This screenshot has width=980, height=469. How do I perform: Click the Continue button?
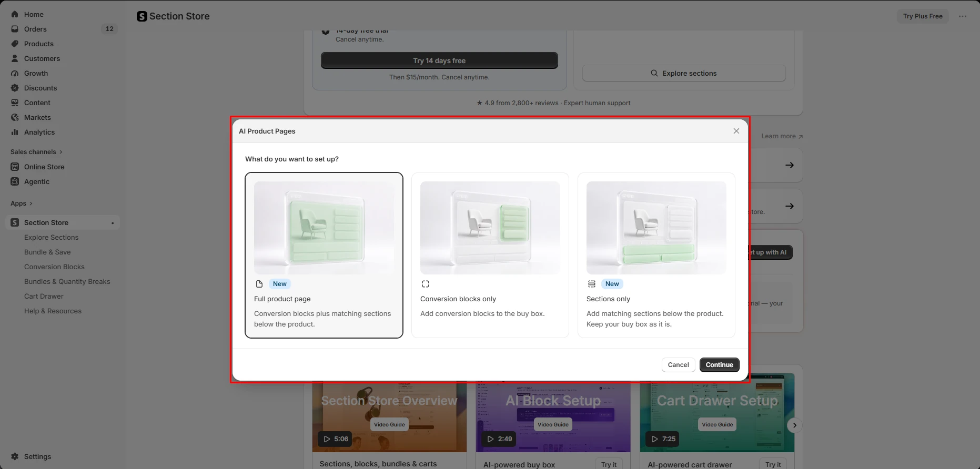point(719,365)
